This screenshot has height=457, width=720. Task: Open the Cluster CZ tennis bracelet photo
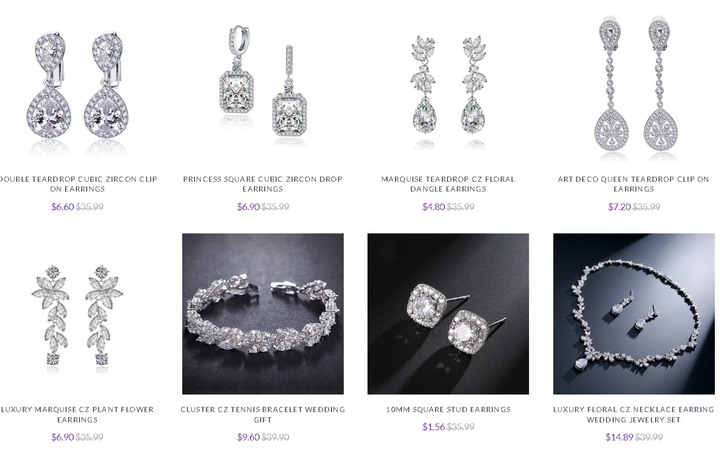[x=263, y=314]
